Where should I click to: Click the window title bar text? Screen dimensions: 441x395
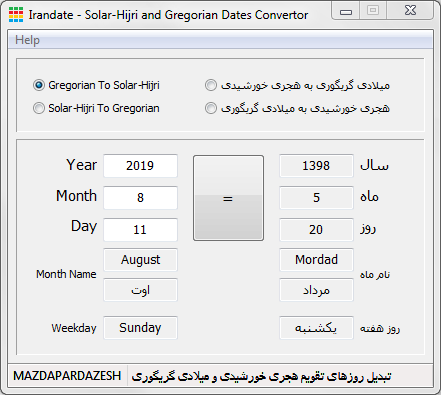coord(168,15)
